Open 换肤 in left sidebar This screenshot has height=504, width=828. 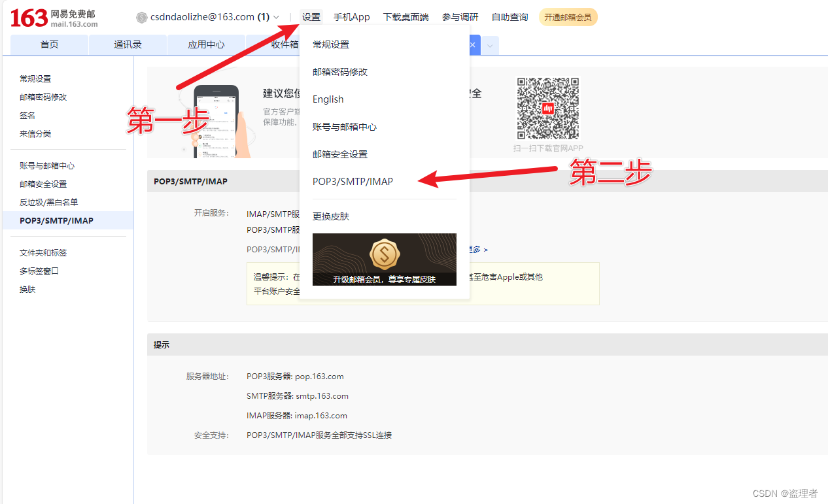pos(27,289)
